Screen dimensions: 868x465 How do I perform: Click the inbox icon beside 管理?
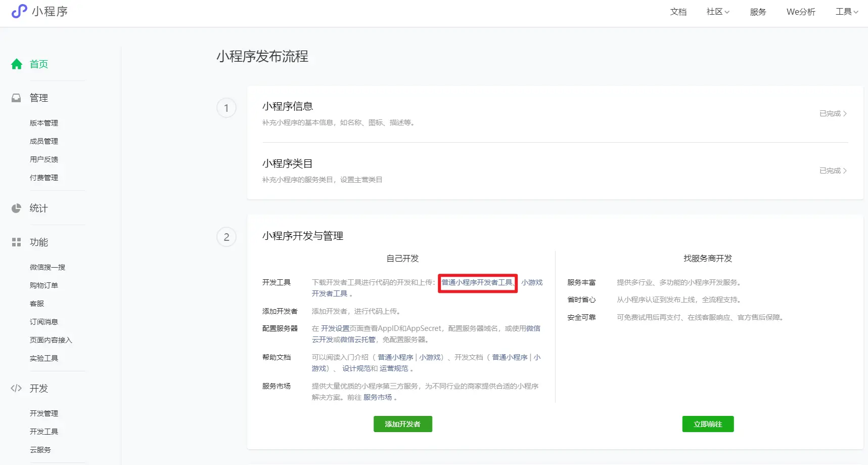click(x=17, y=98)
